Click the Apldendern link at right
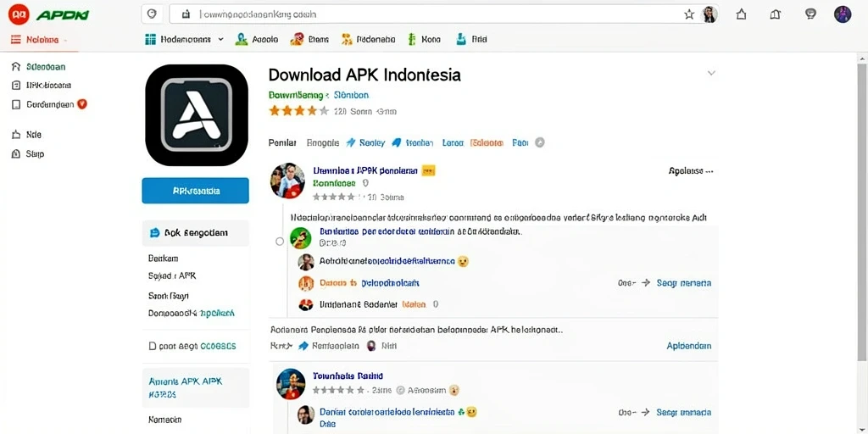Image resolution: width=868 pixels, height=434 pixels. [688, 346]
